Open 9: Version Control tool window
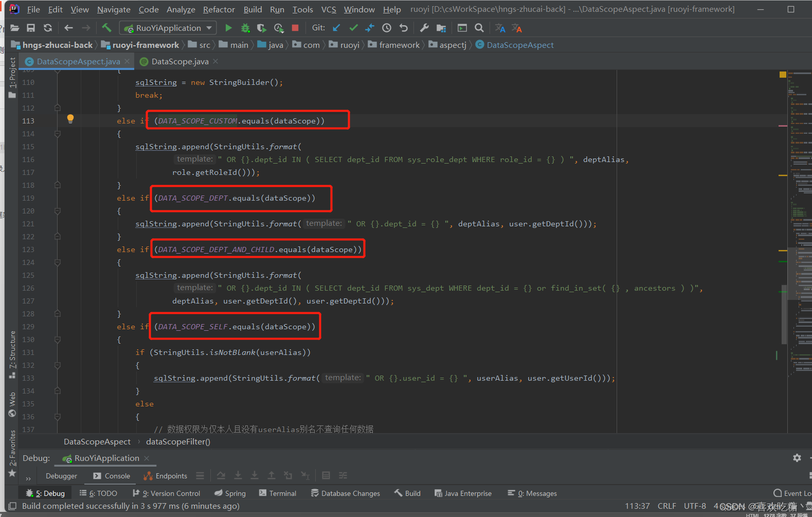 pos(166,493)
